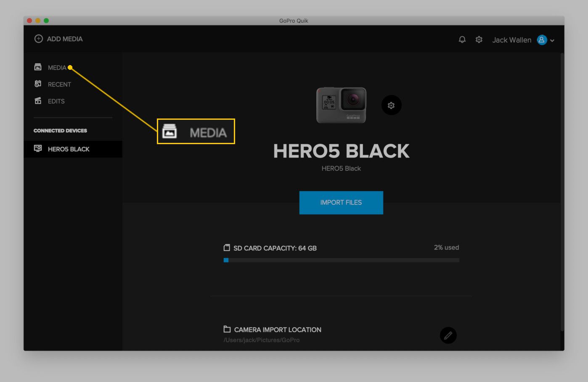Click the folder icon beside Camera Import Location
Screen dimensions: 588x382
pyautogui.click(x=227, y=329)
